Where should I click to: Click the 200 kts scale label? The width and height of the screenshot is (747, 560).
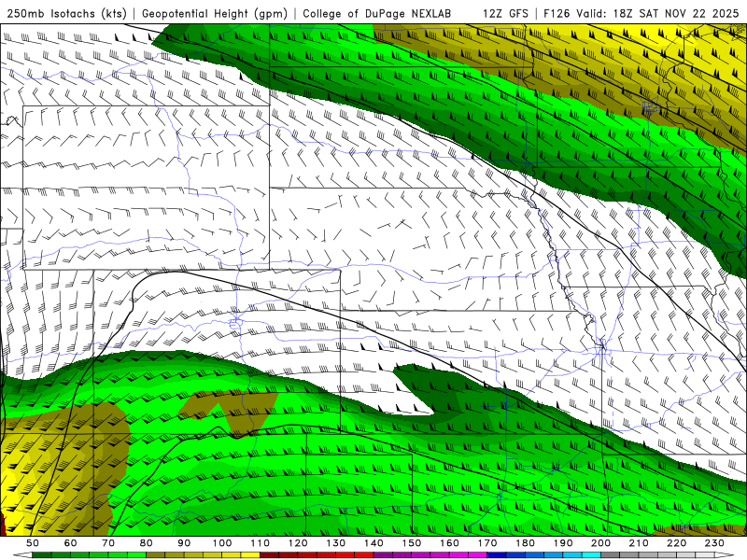pos(600,543)
